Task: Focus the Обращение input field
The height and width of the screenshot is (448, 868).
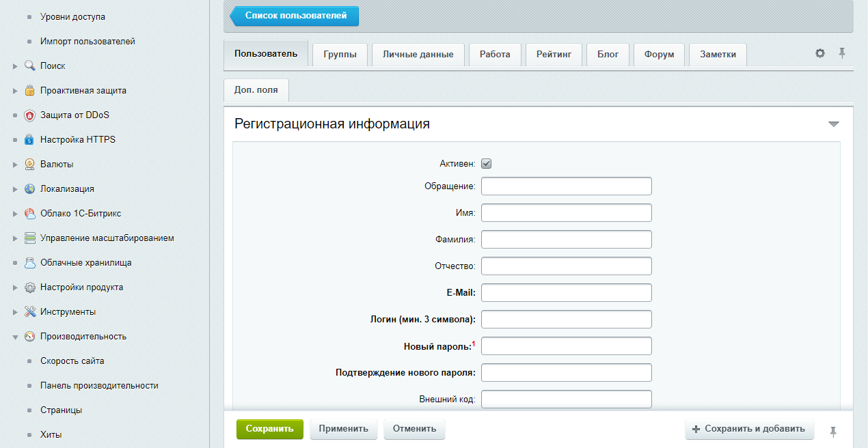Action: pyautogui.click(x=567, y=186)
